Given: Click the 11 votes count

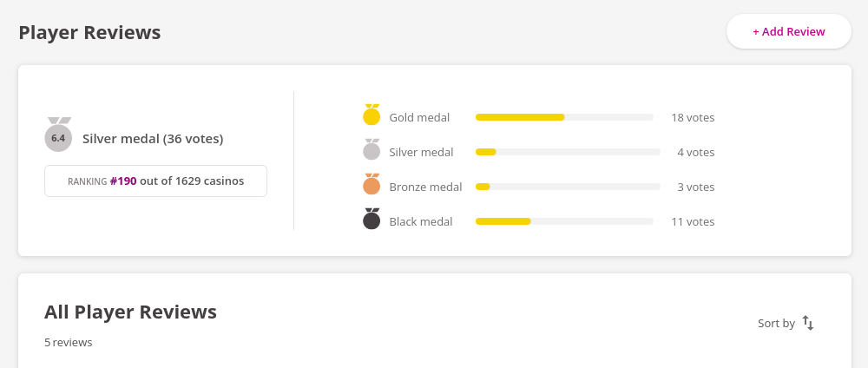Looking at the screenshot, I should (693, 221).
